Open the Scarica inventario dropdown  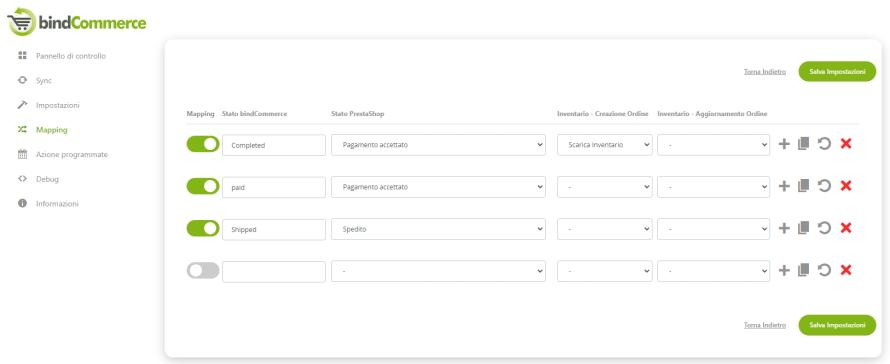(604, 145)
